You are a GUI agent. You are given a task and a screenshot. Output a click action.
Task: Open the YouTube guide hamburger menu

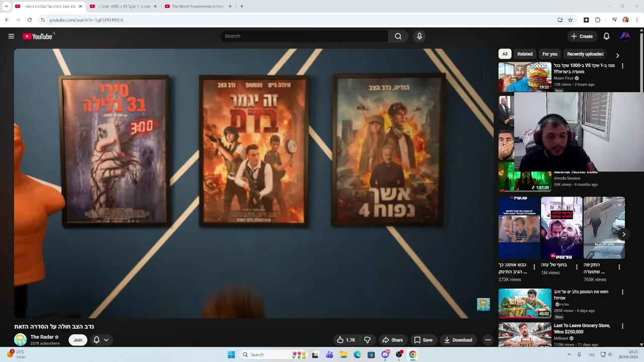pos(11,36)
